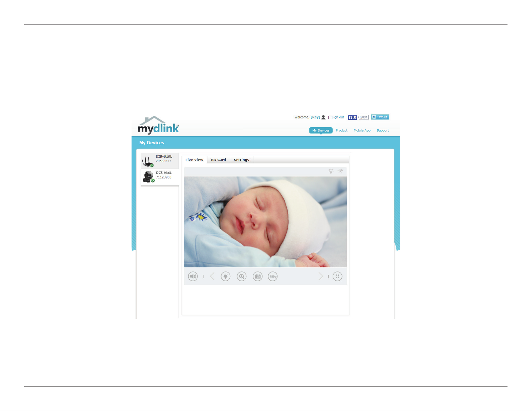The image size is (532, 411).
Task: Click the Facebook count 6,091
Action: [363, 117]
